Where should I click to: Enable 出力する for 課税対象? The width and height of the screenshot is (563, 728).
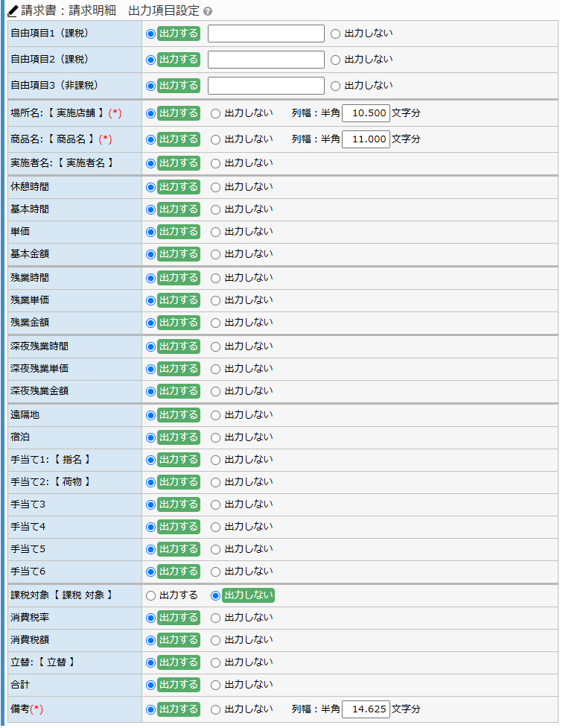point(151,595)
